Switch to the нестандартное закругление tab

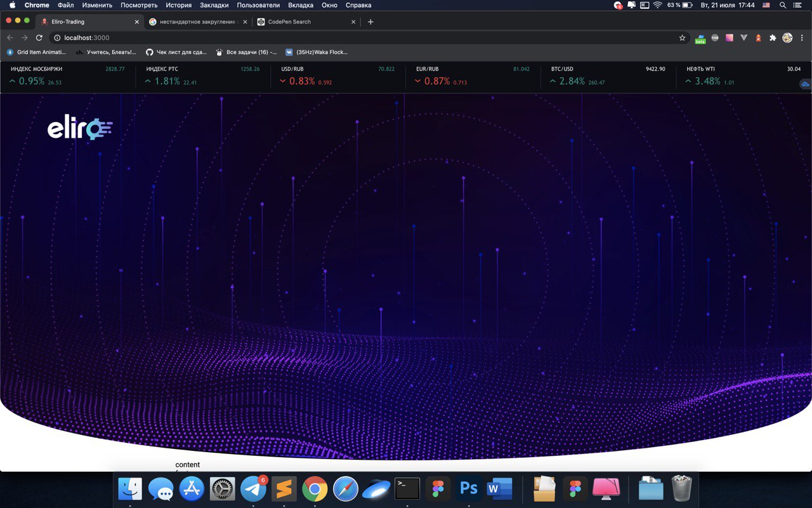197,22
